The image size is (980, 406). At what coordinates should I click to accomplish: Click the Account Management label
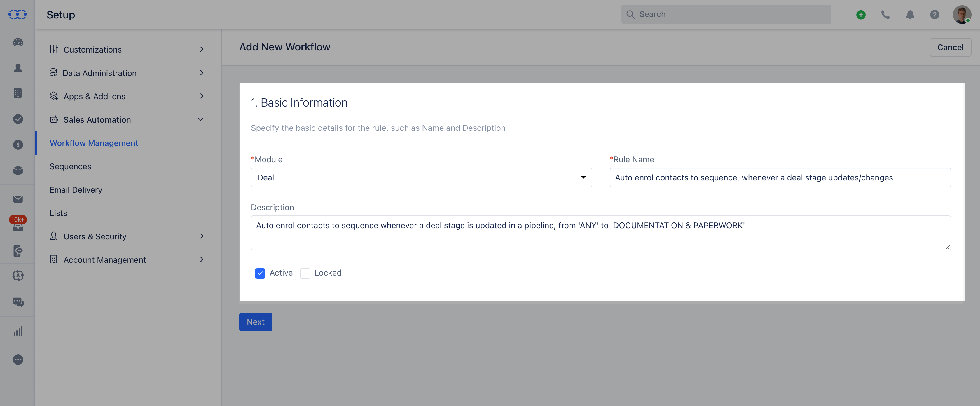tap(105, 260)
